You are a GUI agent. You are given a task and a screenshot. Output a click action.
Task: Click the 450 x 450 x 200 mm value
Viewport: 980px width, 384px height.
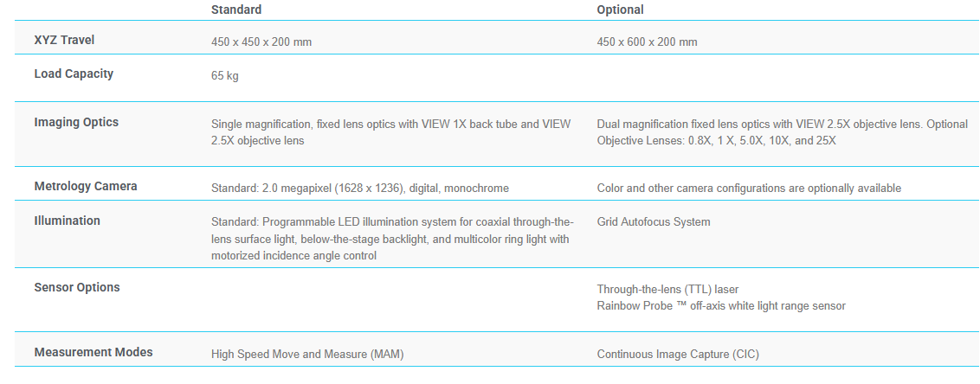[261, 42]
